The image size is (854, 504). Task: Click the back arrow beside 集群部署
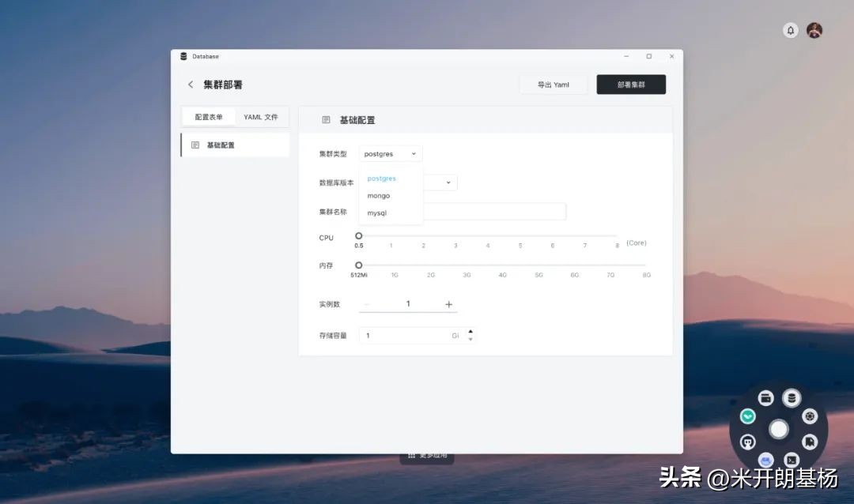[x=191, y=84]
